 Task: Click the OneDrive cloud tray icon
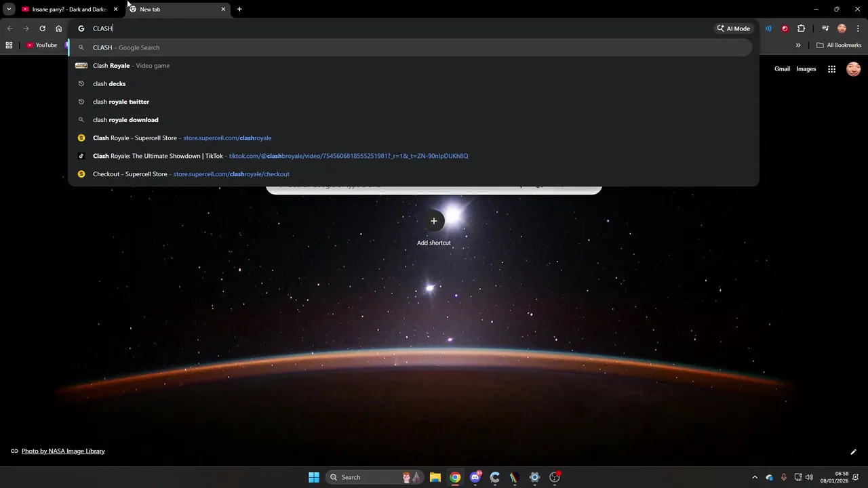click(769, 477)
